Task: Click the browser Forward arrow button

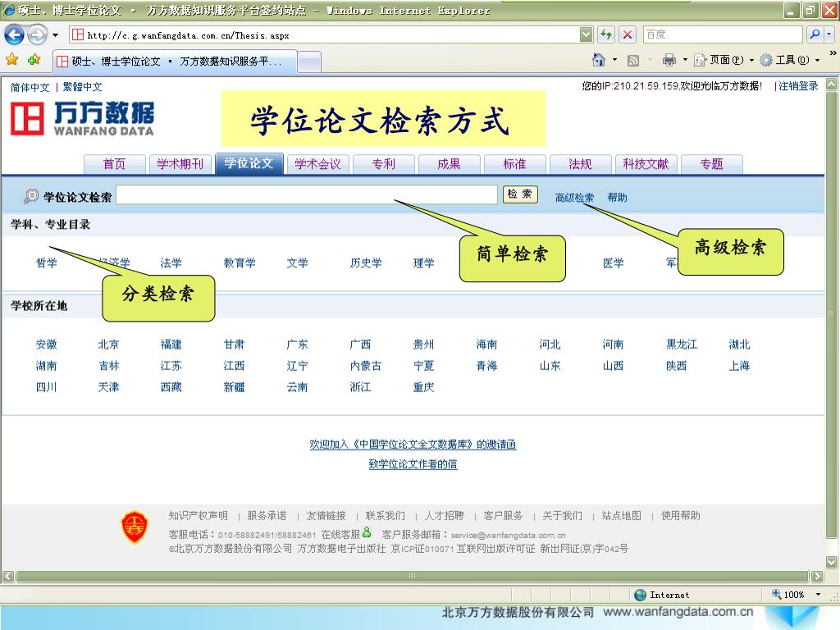Action: tap(37, 35)
